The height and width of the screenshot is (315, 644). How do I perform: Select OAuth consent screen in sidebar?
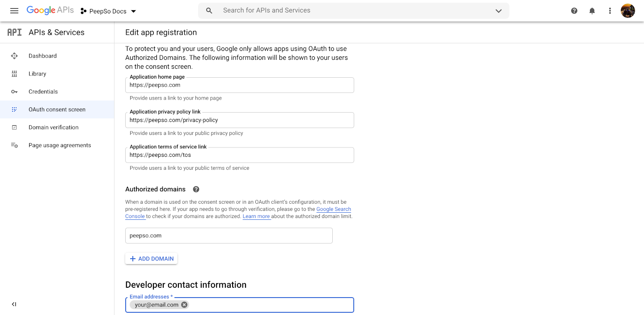(x=57, y=109)
